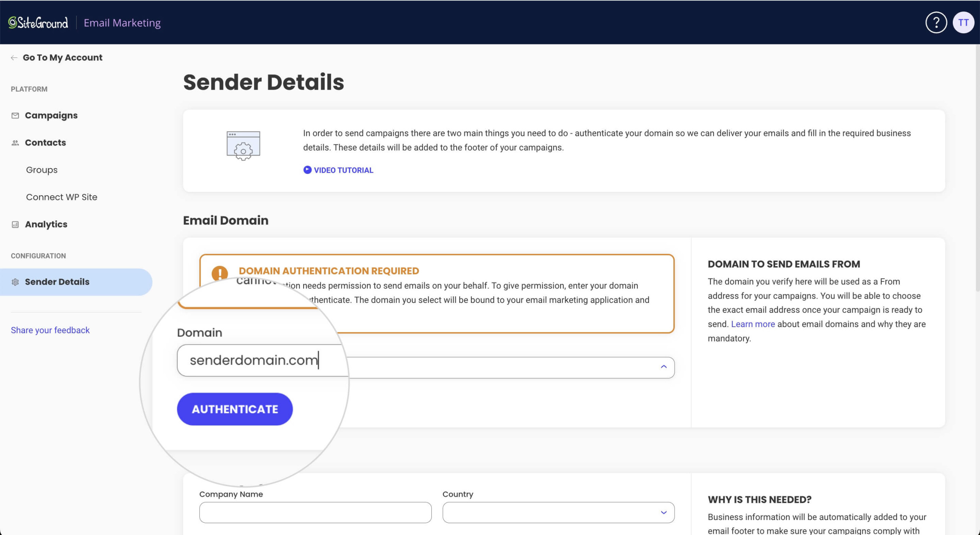Click the Go To My Account back arrow
Viewport: 980px width, 535px height.
tap(13, 57)
